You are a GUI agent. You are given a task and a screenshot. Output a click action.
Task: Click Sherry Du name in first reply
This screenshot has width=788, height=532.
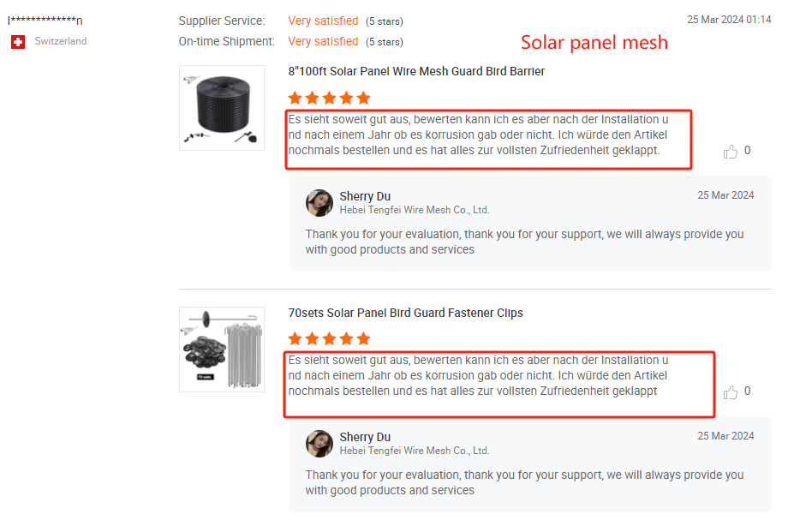click(x=365, y=196)
